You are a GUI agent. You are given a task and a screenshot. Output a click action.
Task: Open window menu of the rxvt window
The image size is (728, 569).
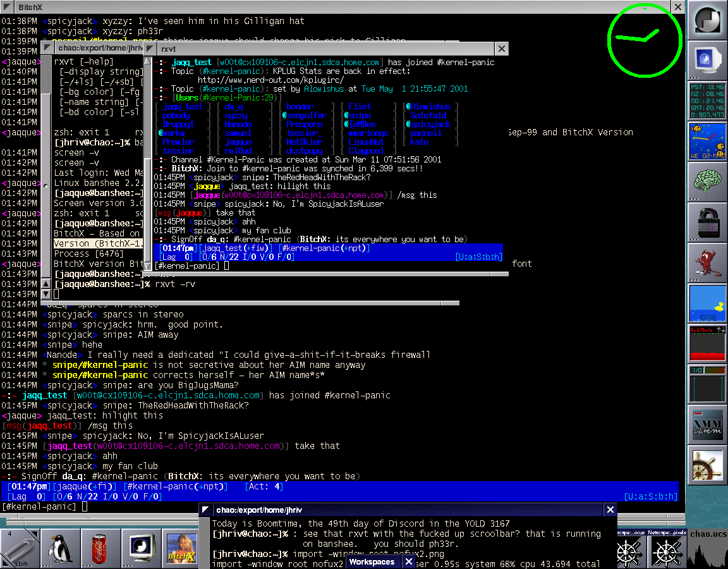(150, 48)
